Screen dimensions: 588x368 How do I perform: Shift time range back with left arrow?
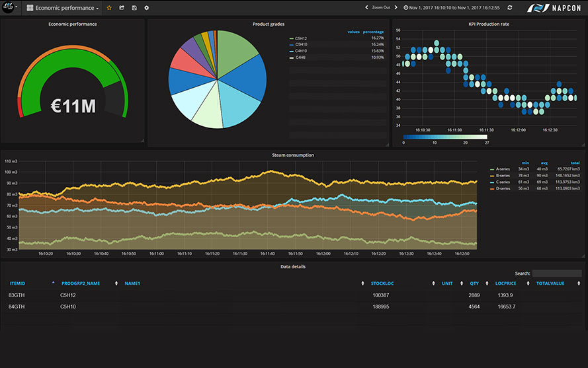[x=367, y=8]
